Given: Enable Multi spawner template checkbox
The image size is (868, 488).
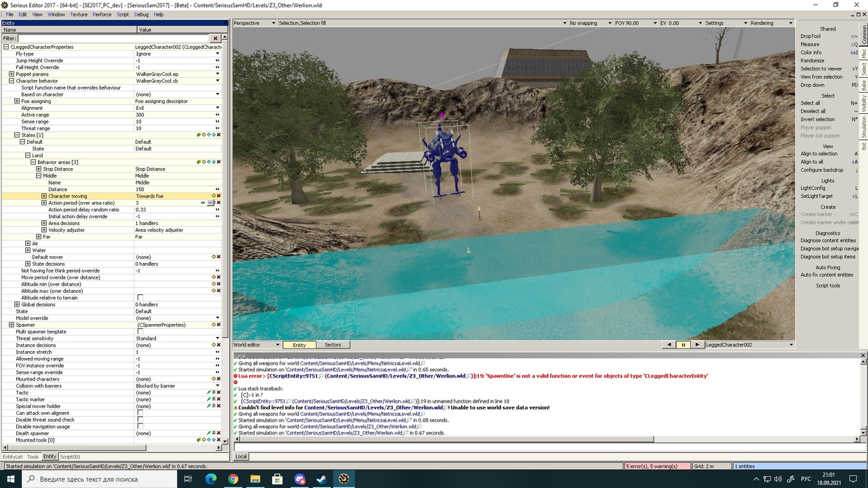Looking at the screenshot, I should point(140,331).
